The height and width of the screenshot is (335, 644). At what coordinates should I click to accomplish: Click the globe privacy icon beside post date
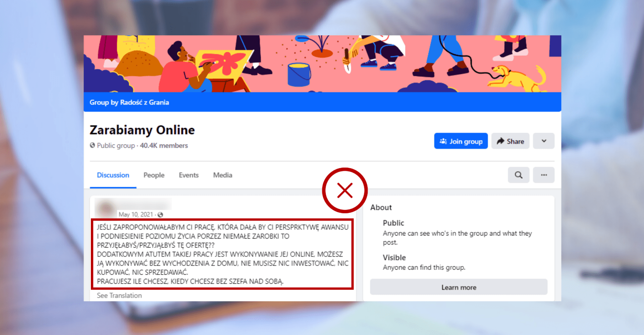point(160,215)
